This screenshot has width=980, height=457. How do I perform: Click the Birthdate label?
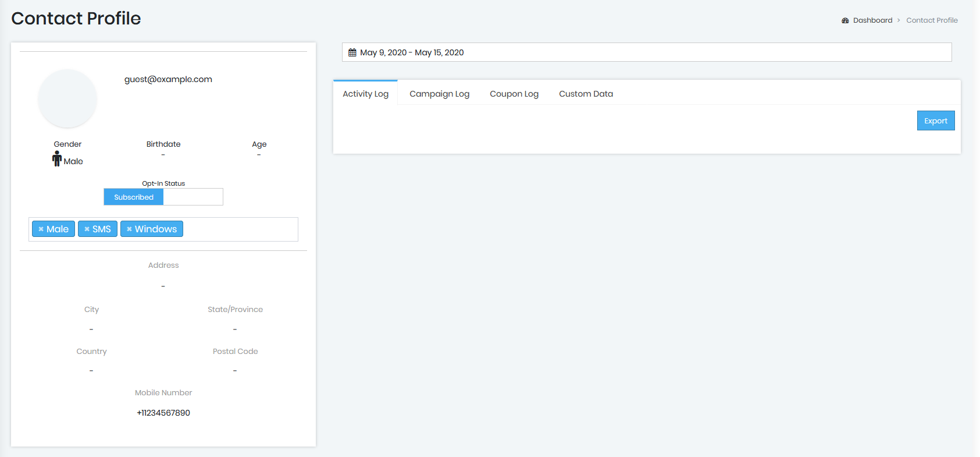[163, 144]
